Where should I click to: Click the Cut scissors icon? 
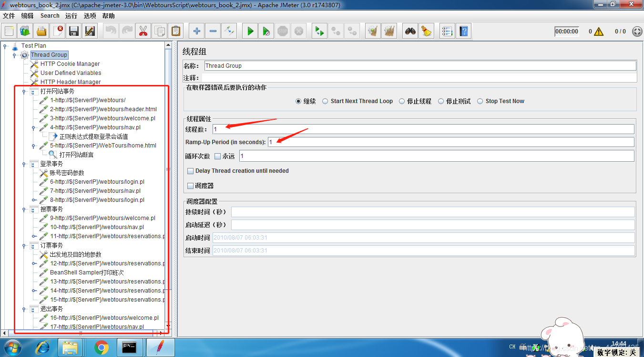point(143,31)
